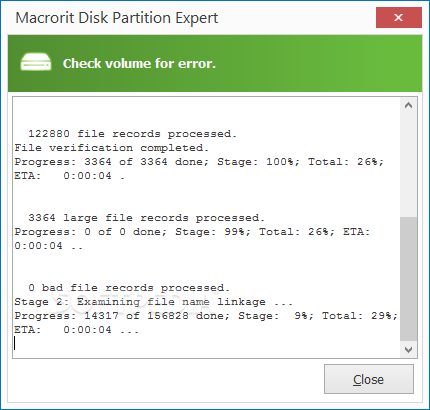Click the white disk drive icon
The width and height of the screenshot is (430, 410).
tap(36, 62)
